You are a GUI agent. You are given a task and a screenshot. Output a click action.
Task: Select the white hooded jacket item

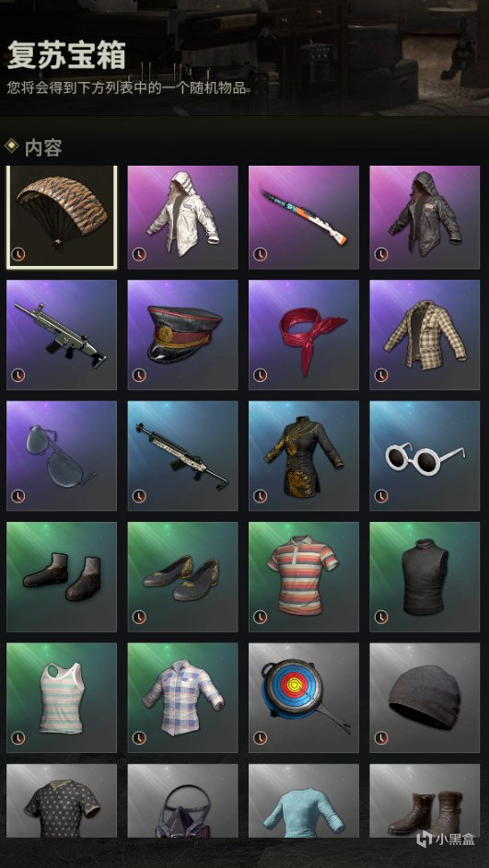[182, 217]
